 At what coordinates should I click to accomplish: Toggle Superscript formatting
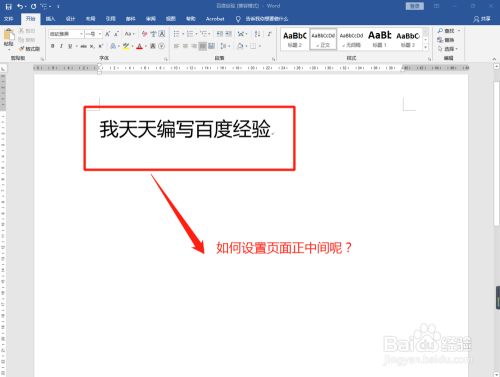coord(100,46)
